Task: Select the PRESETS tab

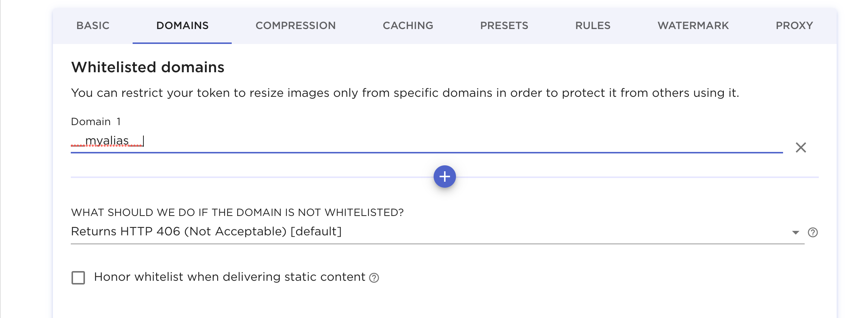Action: pos(504,26)
